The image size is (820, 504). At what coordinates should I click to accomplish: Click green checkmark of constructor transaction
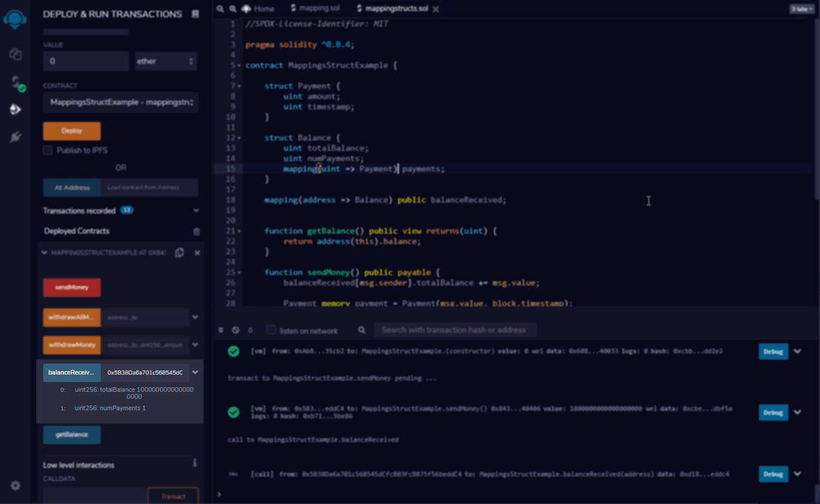pyautogui.click(x=234, y=351)
